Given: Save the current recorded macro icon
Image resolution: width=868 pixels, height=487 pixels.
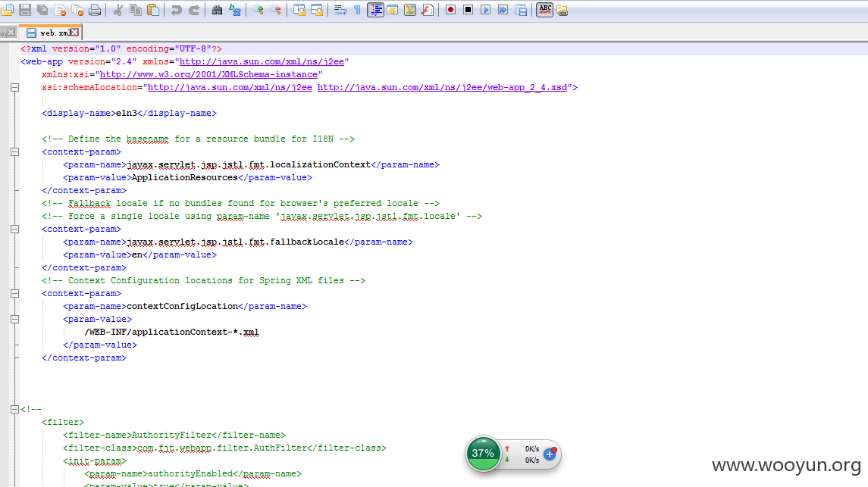Looking at the screenshot, I should pos(521,10).
